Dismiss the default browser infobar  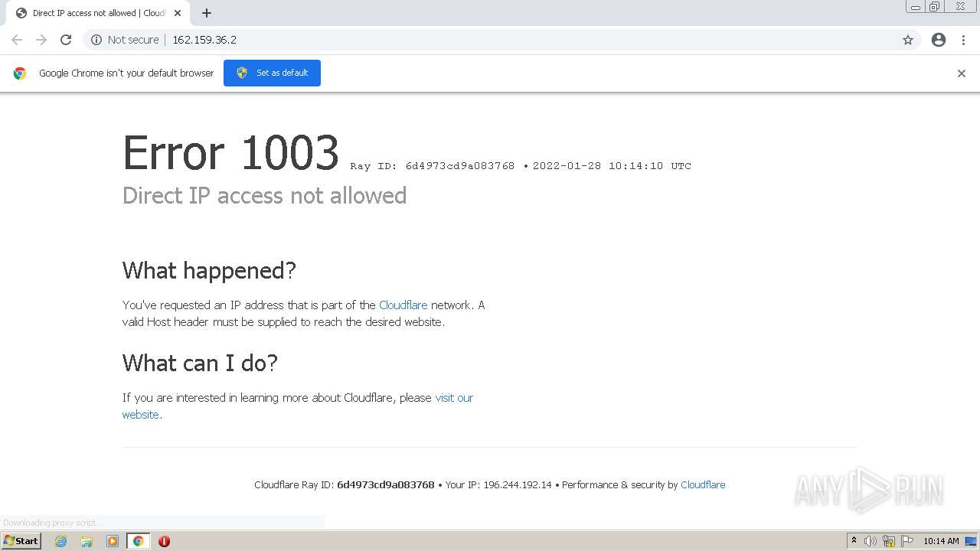point(962,73)
